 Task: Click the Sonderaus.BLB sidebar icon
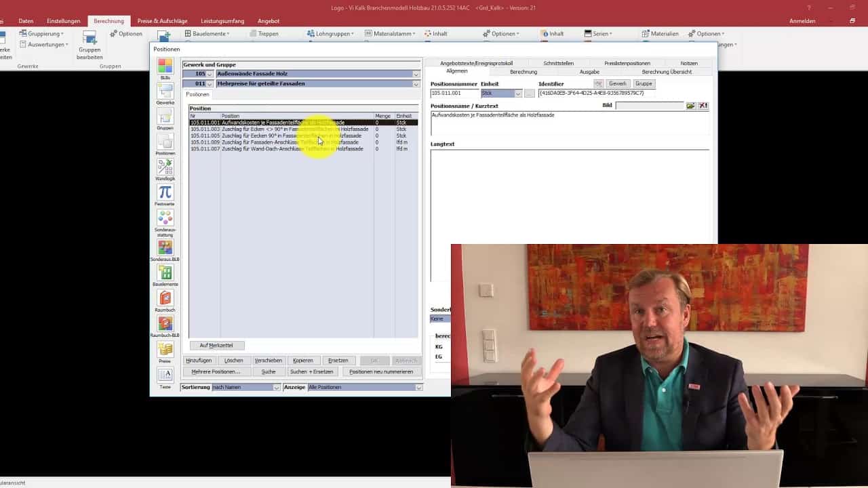coord(165,247)
